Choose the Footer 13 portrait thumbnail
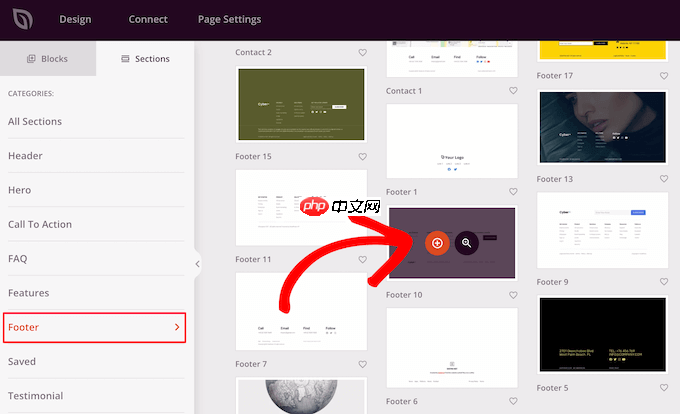The height and width of the screenshot is (414, 680). [602, 127]
